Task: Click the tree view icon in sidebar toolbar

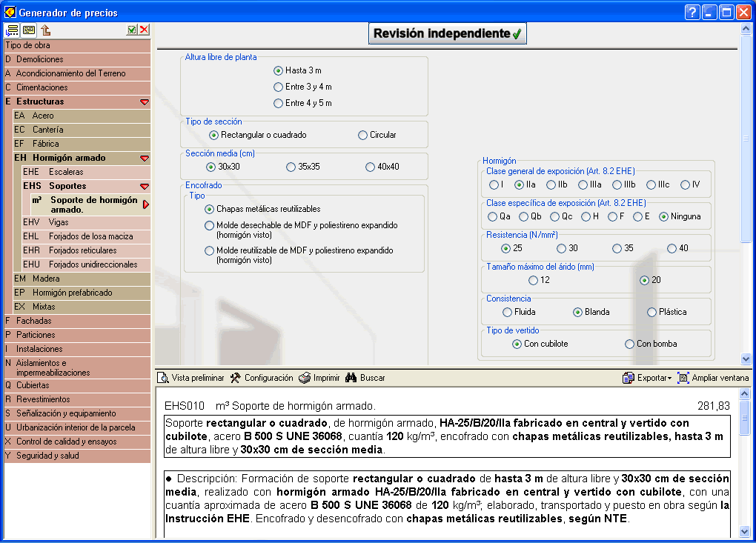Action: (x=12, y=30)
